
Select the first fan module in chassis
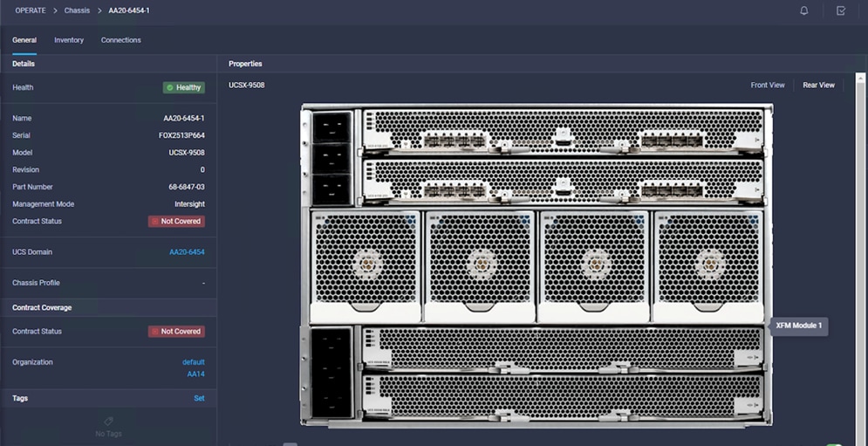click(x=366, y=266)
